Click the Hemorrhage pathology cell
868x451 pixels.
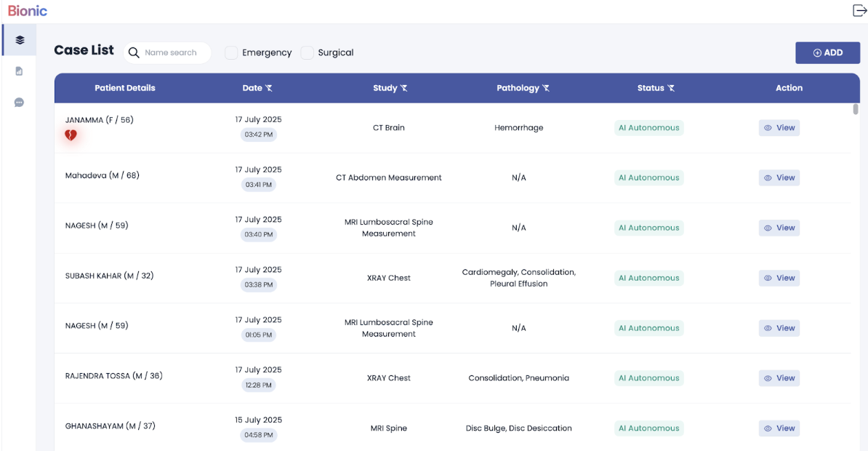[519, 128]
